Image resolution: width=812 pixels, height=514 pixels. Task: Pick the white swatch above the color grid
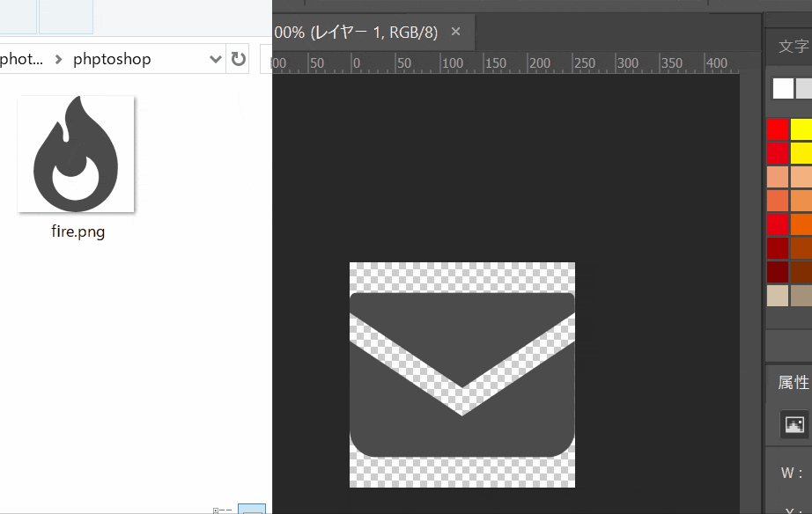click(783, 88)
